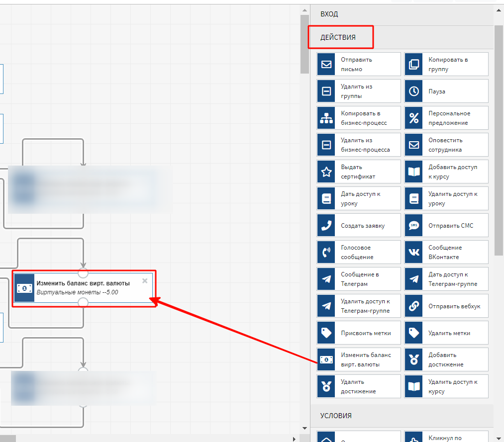This screenshot has height=442, width=504.
Task: Choose the Сообщение в Телеграм action
Action: 358,279
